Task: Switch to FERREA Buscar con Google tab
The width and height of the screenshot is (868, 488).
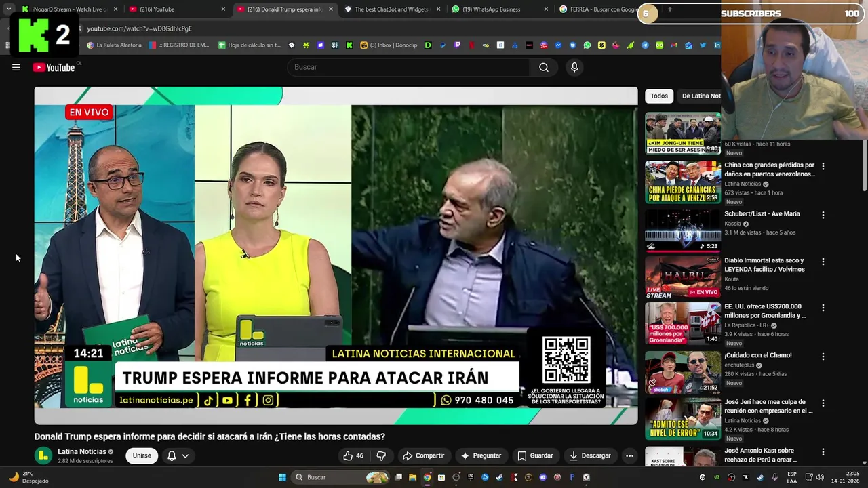Action: 602,9
